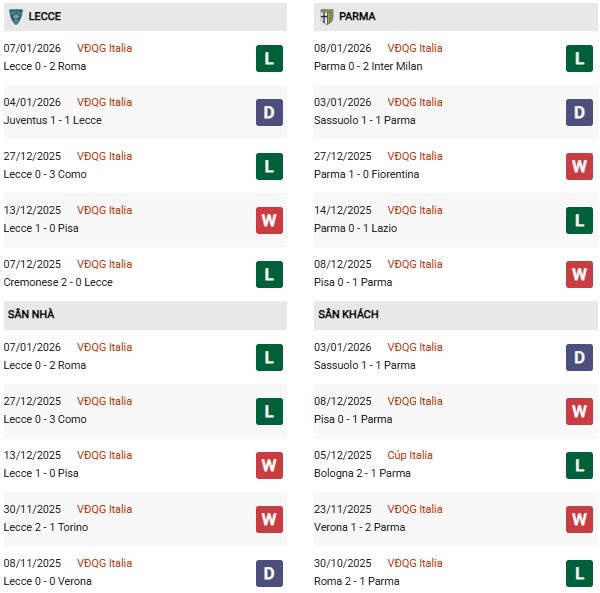600x593 pixels.
Task: Click W badge for Verona 1 - 2 Parma
Action: click(x=580, y=519)
